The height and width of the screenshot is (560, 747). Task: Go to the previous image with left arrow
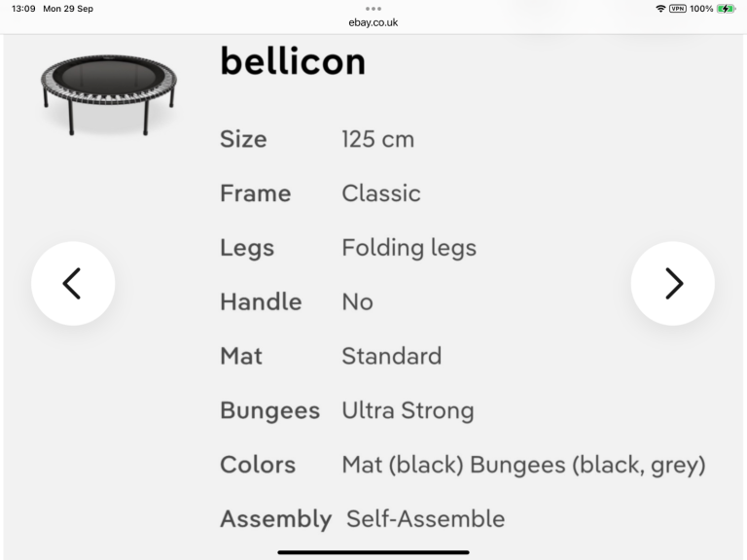click(x=73, y=283)
